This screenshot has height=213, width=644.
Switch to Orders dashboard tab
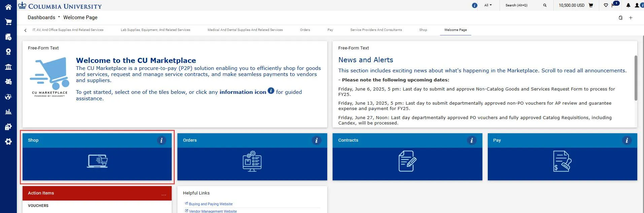coord(305,30)
